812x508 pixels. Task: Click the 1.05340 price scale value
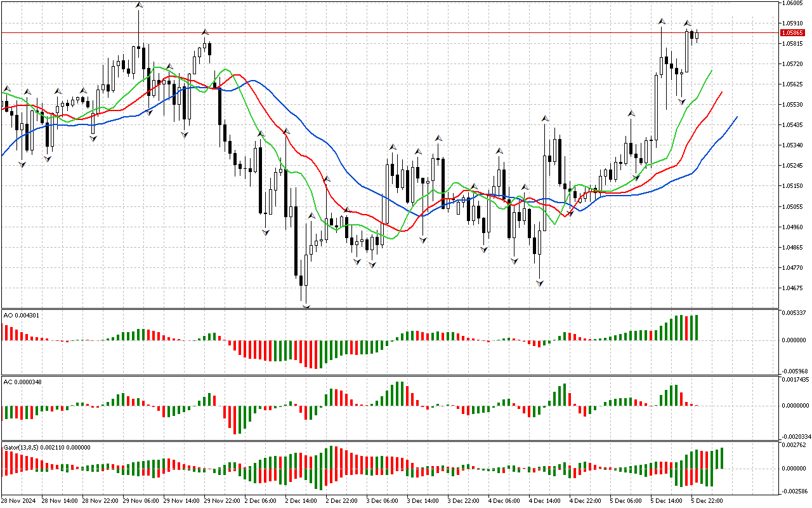click(x=793, y=145)
